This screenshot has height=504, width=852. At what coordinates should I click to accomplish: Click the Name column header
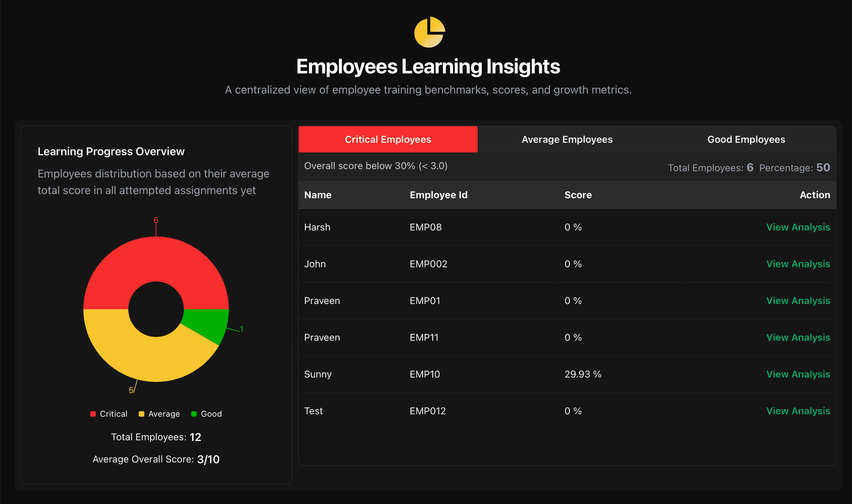pos(318,195)
